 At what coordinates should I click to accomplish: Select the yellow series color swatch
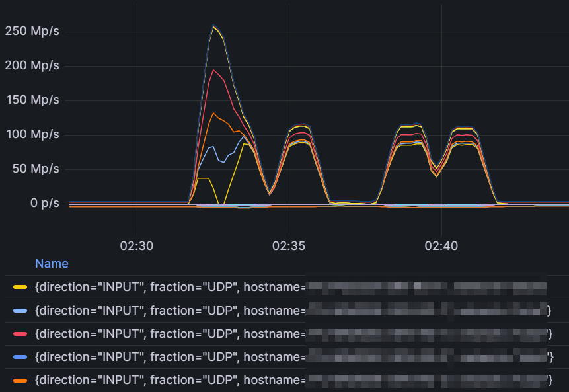pyautogui.click(x=20, y=287)
